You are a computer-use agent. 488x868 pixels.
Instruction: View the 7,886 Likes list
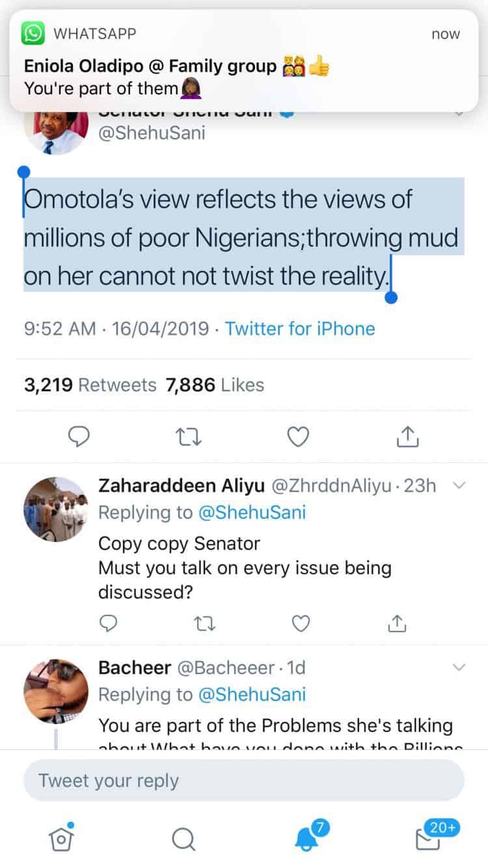pyautogui.click(x=215, y=385)
